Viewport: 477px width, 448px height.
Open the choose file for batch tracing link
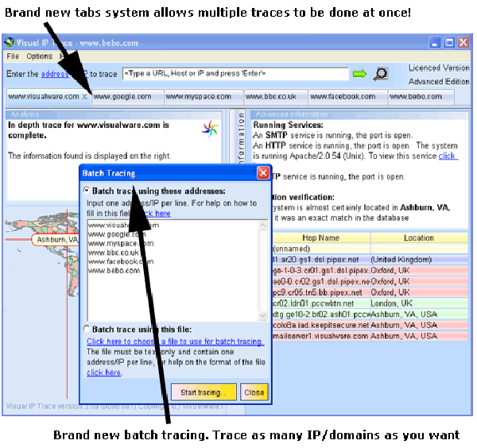click(175, 342)
